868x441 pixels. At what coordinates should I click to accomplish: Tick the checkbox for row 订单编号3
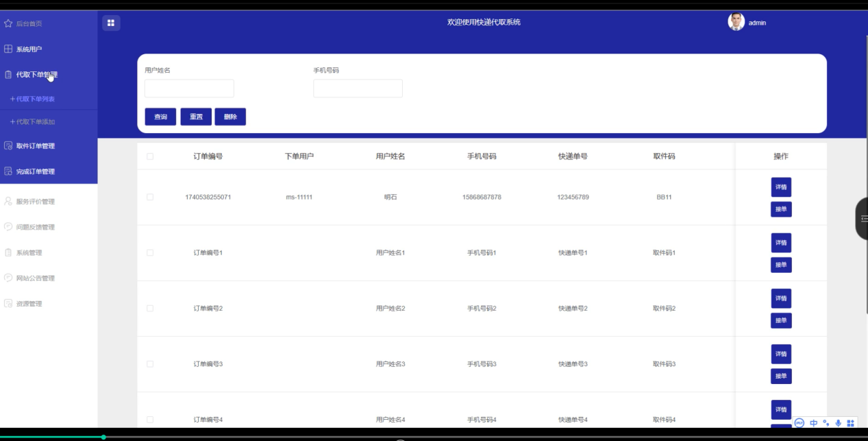coord(150,363)
